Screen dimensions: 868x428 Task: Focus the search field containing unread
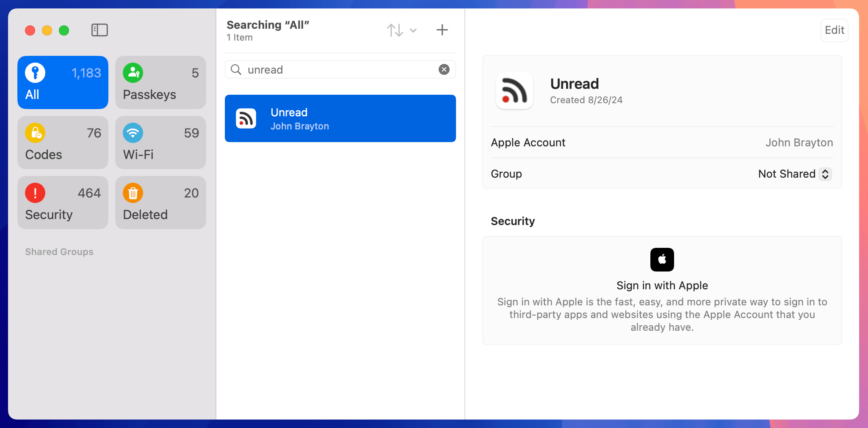point(340,69)
